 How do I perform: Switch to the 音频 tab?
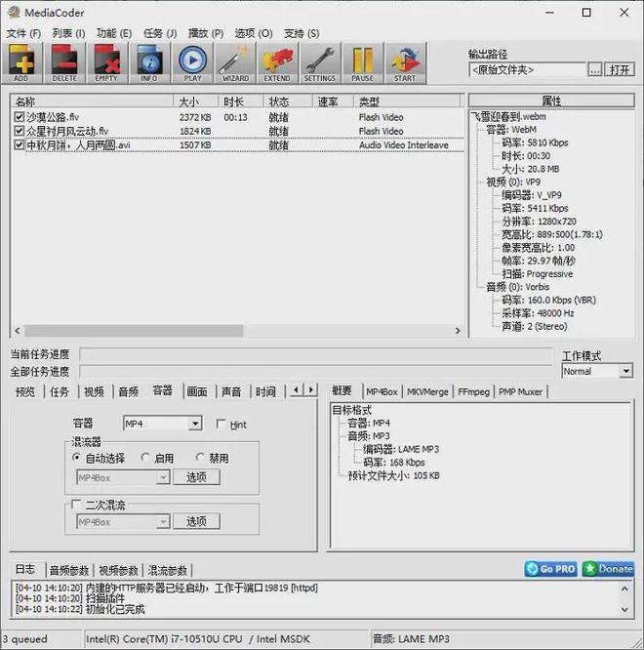[x=129, y=391]
